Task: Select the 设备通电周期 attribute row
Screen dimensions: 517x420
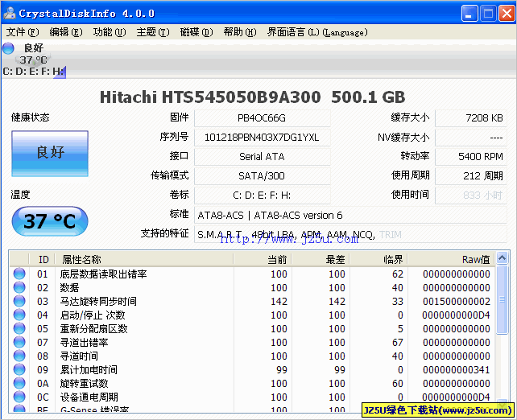Action: click(x=252, y=397)
